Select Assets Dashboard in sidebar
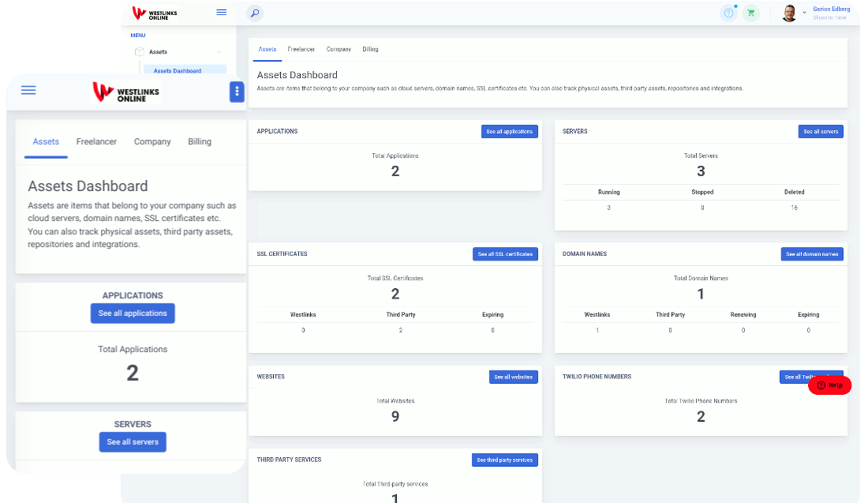868x503 pixels. 178,71
